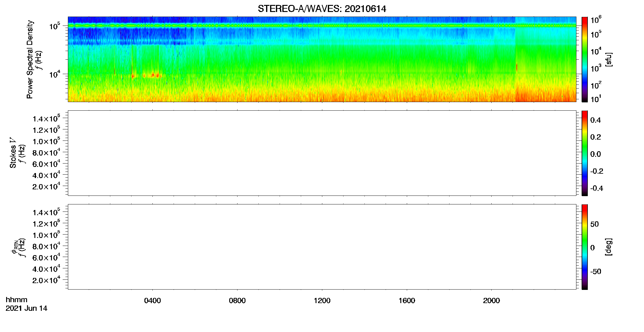Click the power spectral density spectrogram

click(322, 59)
